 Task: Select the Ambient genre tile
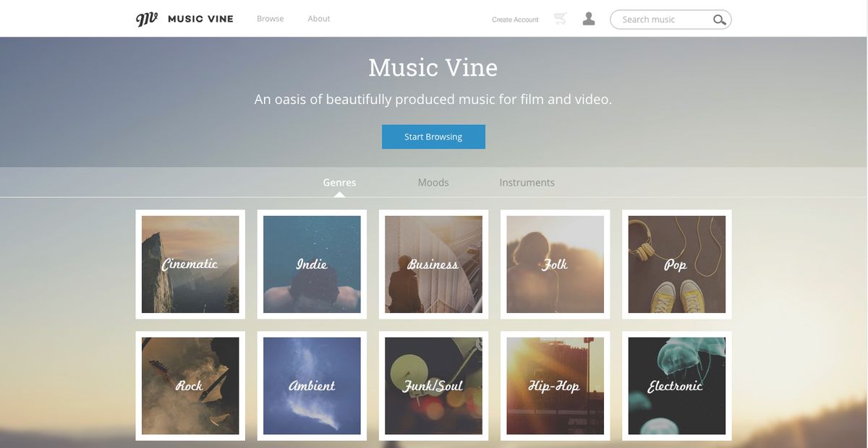pos(311,386)
